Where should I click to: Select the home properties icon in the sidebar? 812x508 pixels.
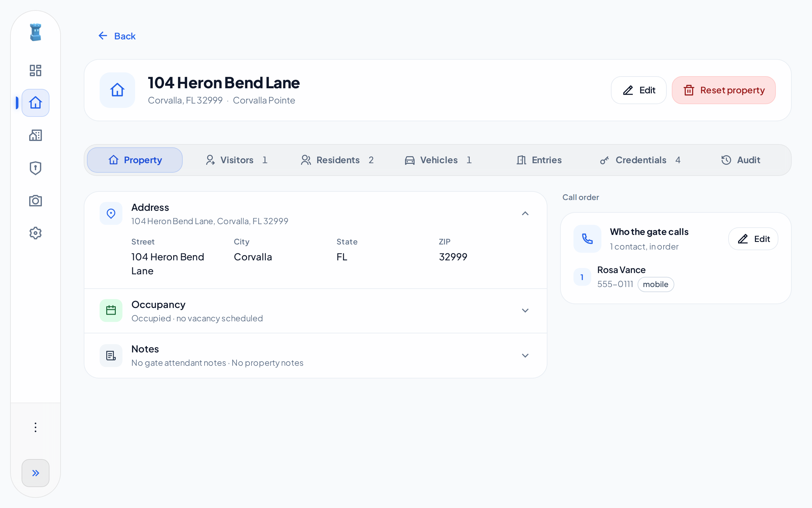[35, 103]
